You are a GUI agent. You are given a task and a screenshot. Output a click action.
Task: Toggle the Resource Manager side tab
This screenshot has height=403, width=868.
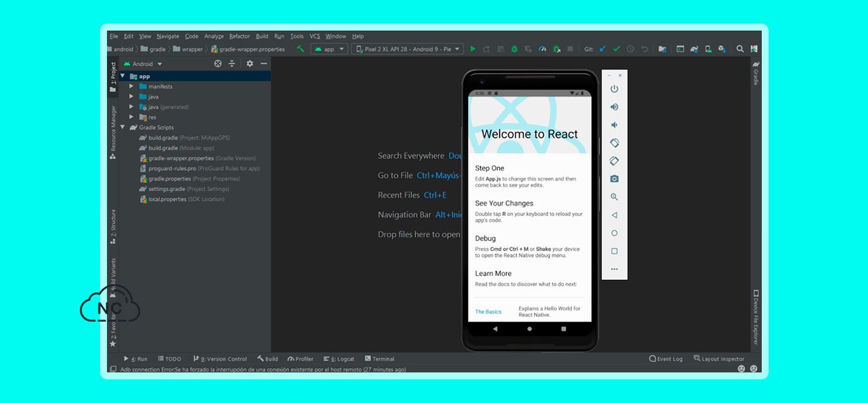tap(113, 133)
